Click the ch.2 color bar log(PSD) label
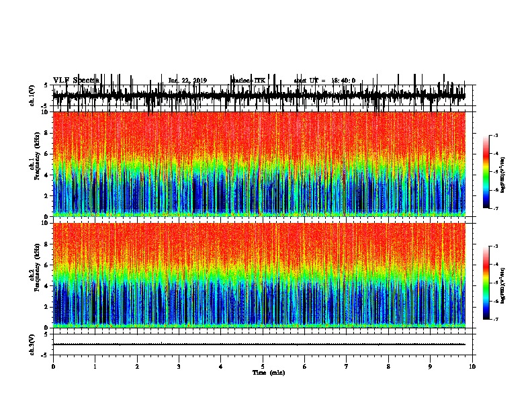The image size is (532, 411). click(502, 286)
